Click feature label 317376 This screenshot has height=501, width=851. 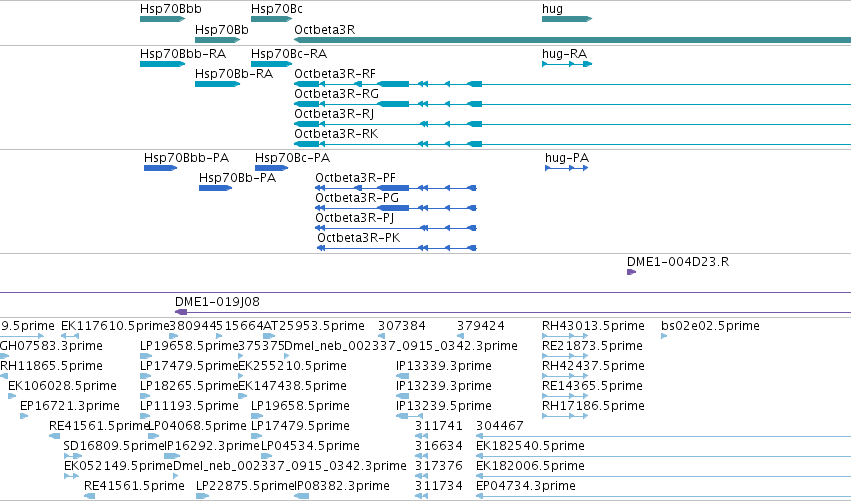point(439,466)
